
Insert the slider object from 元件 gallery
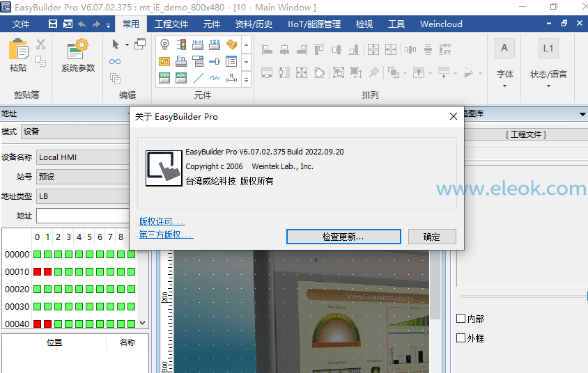tap(215, 61)
